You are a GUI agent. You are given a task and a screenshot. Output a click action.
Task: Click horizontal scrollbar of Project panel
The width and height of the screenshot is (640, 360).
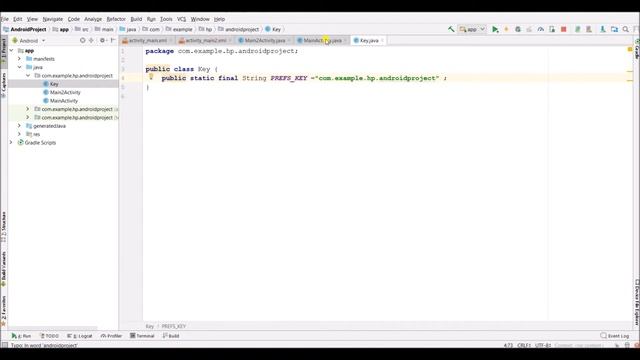pyautogui.click(x=53, y=328)
